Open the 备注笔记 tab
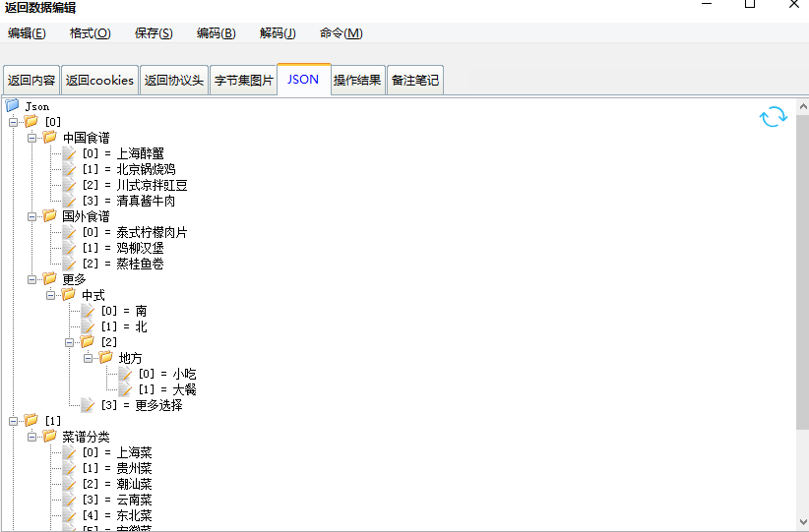The height and width of the screenshot is (532, 809). (x=415, y=81)
